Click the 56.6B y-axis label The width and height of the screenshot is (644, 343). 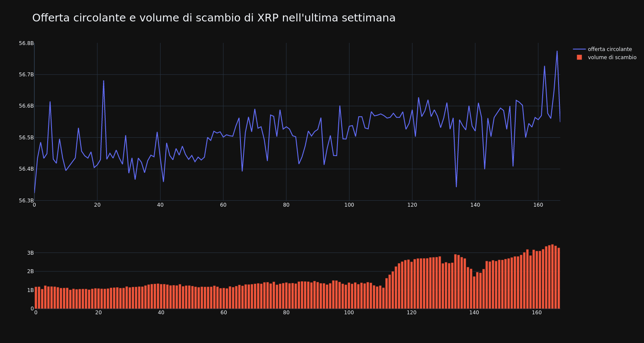tap(26, 106)
